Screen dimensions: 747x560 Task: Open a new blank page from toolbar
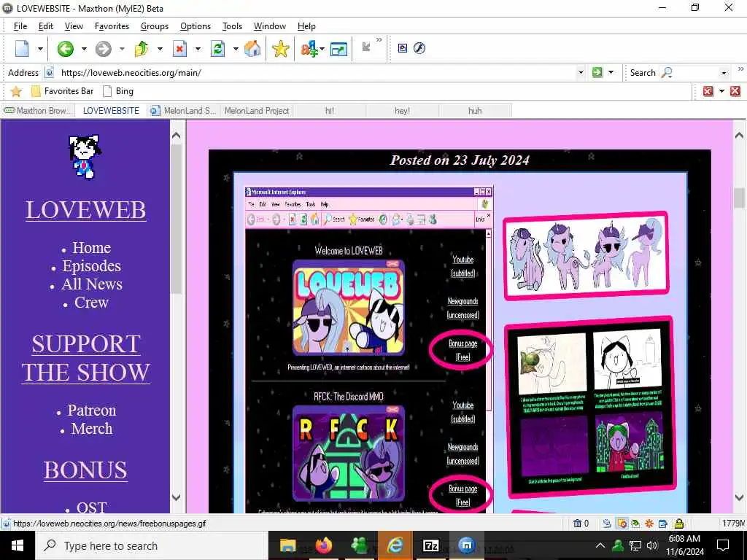tap(22, 49)
